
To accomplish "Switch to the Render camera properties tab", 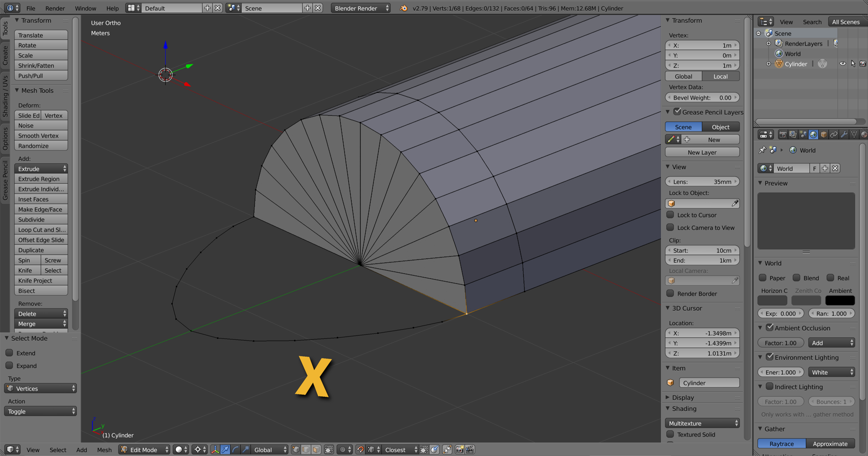I will tap(783, 135).
